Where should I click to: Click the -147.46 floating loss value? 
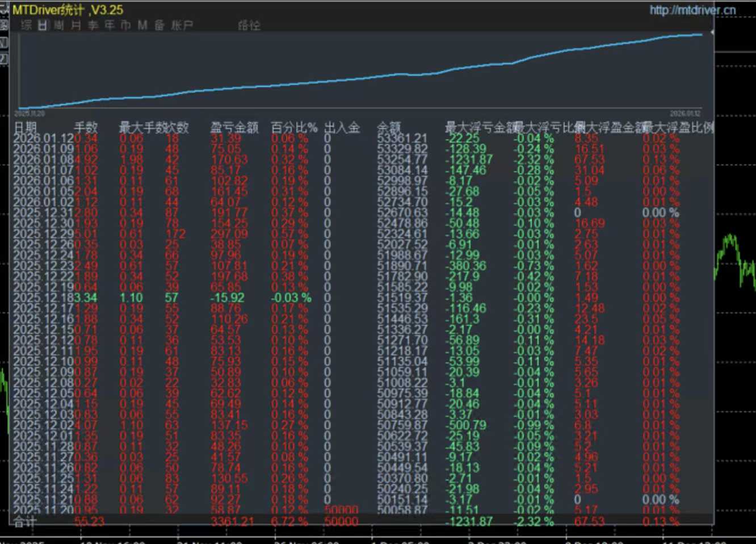tap(466, 170)
